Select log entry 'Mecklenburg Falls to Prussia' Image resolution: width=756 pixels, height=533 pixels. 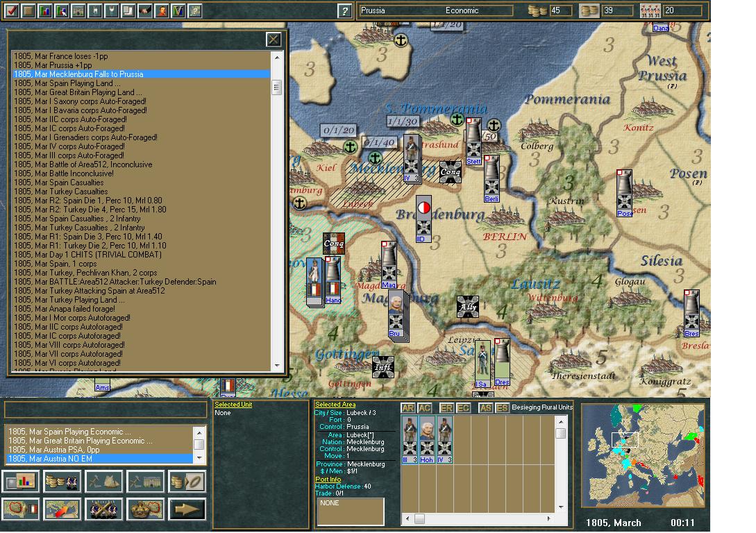(142, 74)
